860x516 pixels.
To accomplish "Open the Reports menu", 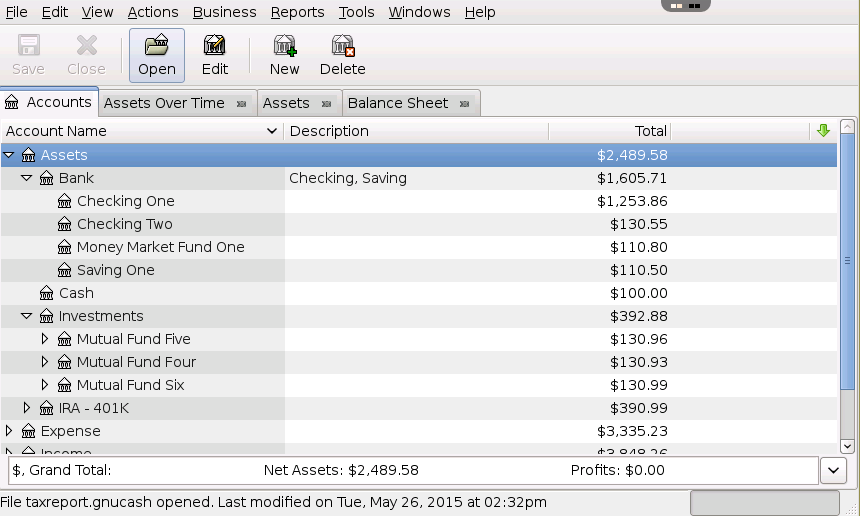I will pos(297,12).
